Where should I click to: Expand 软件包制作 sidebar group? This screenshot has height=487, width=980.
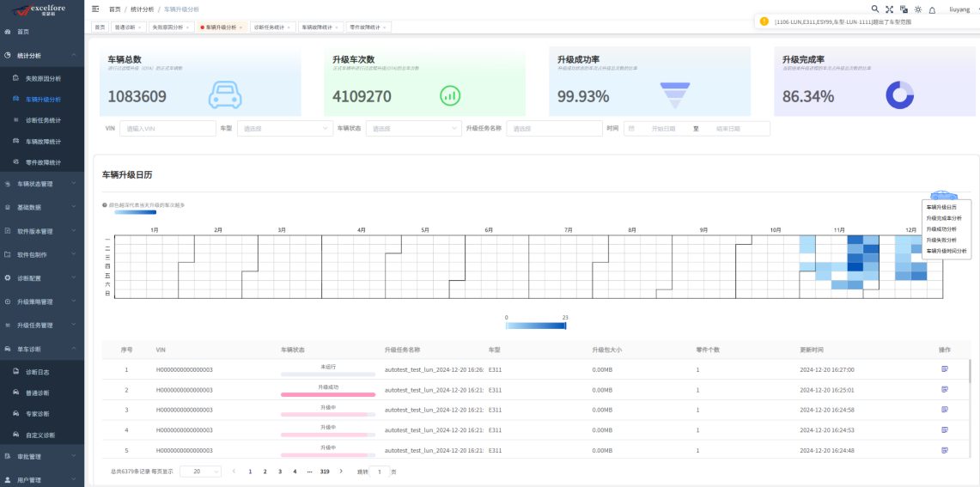click(42, 254)
